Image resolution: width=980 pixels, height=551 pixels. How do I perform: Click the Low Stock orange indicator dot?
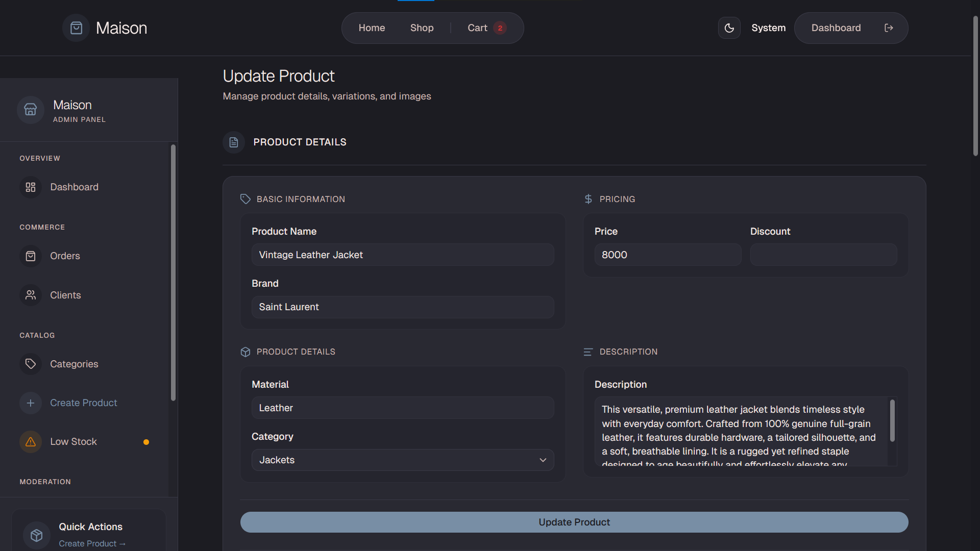[146, 442]
